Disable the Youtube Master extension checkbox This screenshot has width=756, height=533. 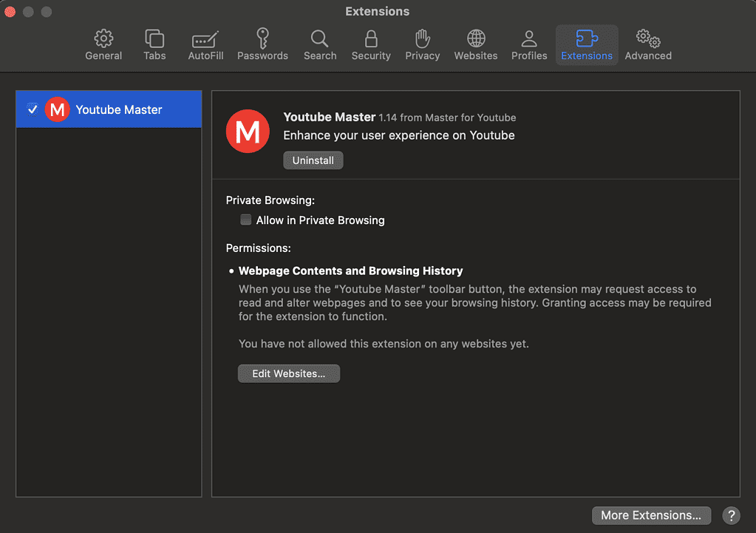tap(33, 109)
